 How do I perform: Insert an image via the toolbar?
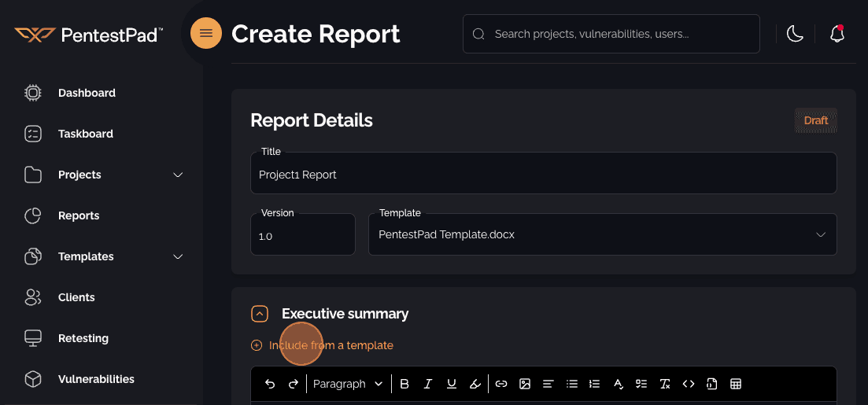(x=525, y=384)
